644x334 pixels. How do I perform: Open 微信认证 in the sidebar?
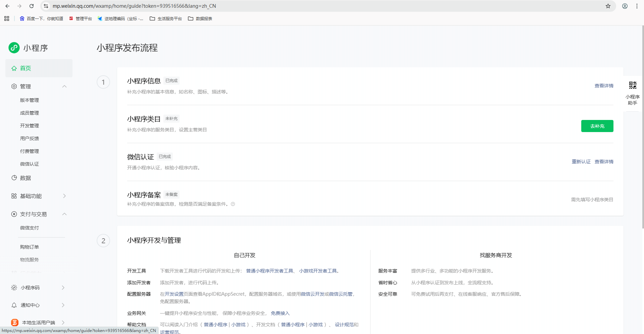(30, 164)
